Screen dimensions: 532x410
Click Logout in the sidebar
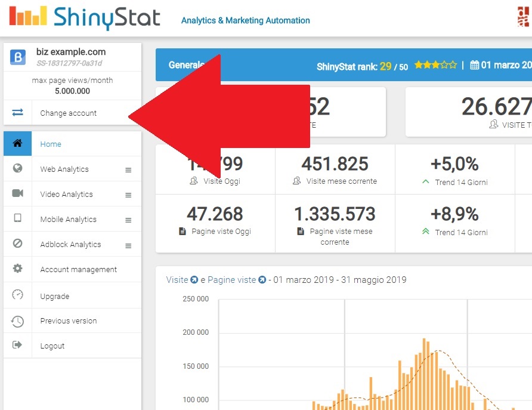(x=72, y=346)
